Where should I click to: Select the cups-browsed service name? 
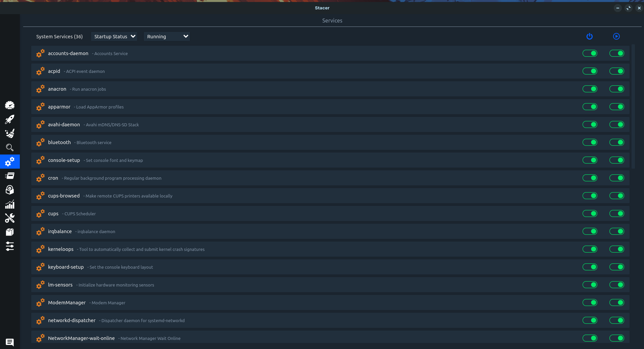pos(64,195)
